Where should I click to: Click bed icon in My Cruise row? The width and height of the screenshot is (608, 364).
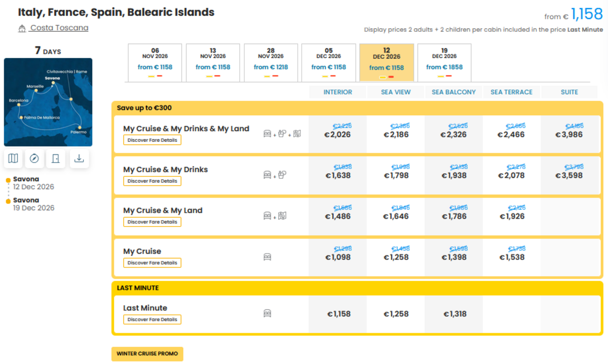pyautogui.click(x=267, y=257)
